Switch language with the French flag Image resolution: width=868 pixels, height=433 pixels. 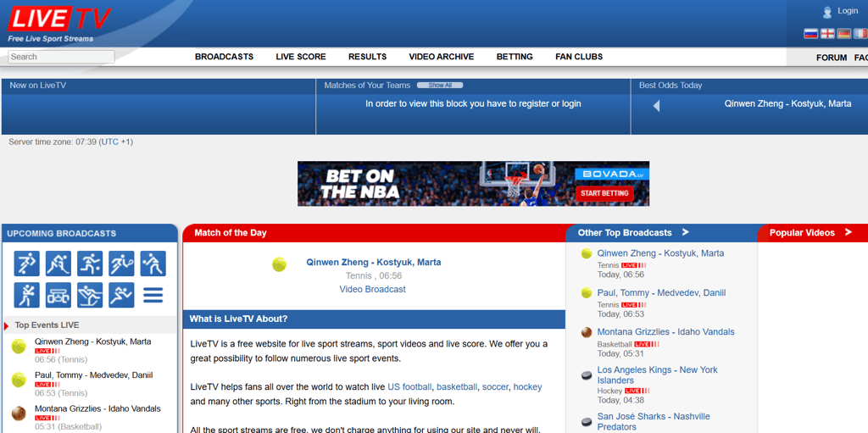860,34
